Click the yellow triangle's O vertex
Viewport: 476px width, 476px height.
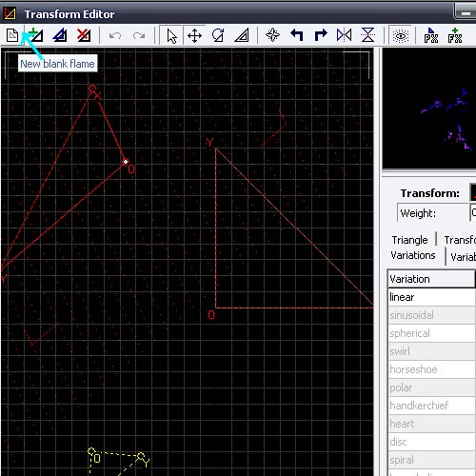pyautogui.click(x=91, y=451)
